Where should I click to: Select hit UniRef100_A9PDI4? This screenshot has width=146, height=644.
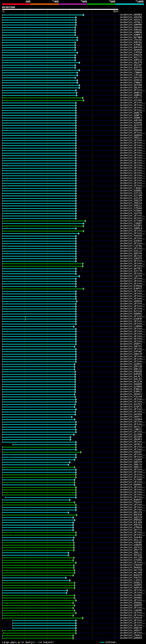131,60
